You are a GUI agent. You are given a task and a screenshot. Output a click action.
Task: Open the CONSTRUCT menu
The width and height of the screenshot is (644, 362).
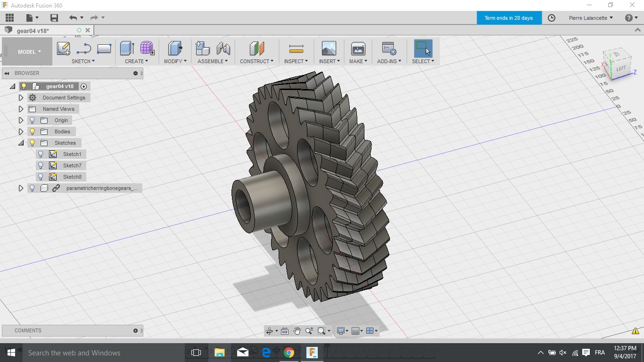(256, 61)
